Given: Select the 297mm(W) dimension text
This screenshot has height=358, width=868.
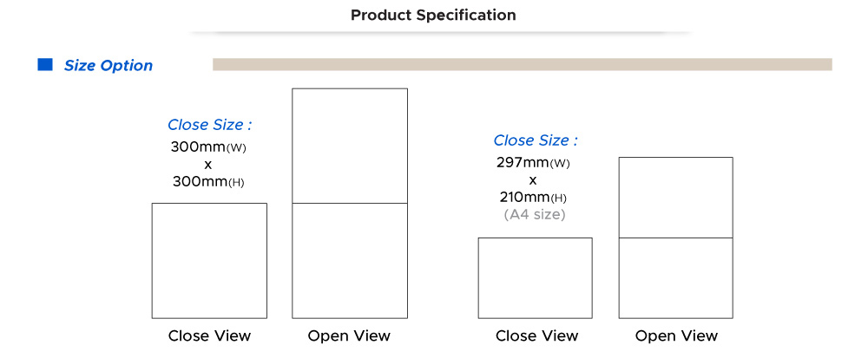Looking at the screenshot, I should point(533,163).
